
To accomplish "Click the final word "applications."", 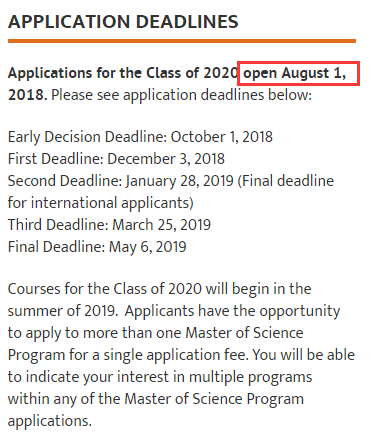I will tap(50, 421).
